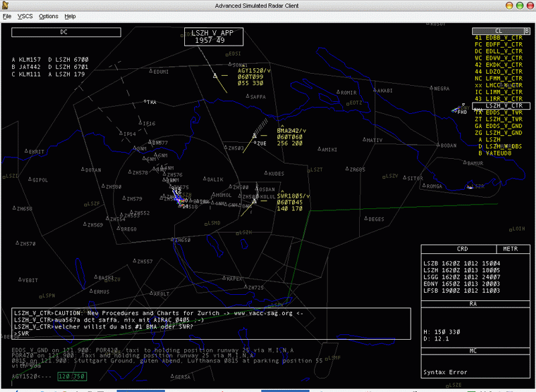Image resolution: width=536 pixels, height=392 pixels.
Task: Toggle the METR weather panel button
Action: point(510,249)
